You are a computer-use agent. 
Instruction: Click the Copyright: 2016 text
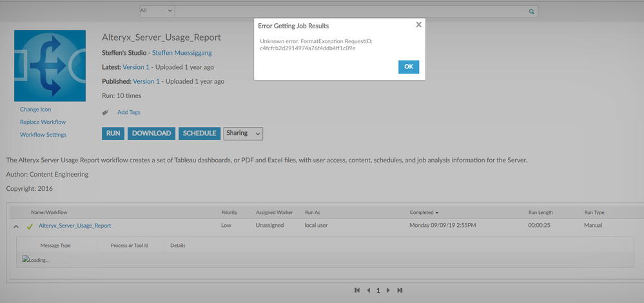point(29,189)
